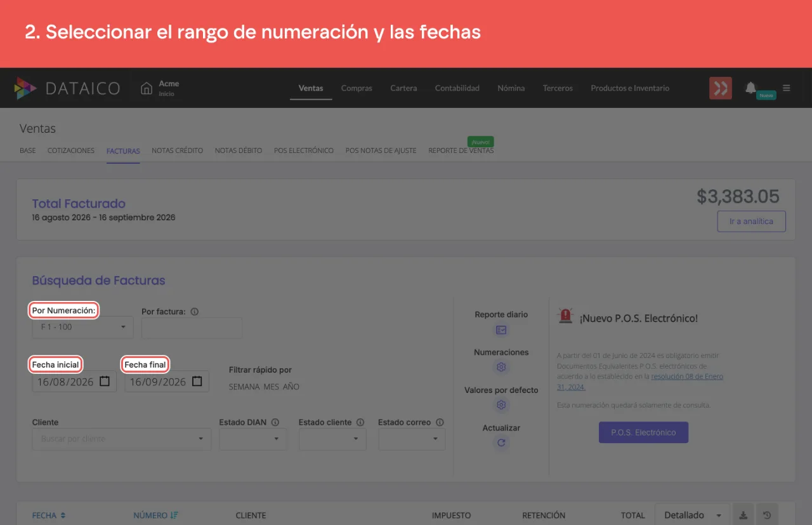
Task: Click the P.O.S. Electrónico button
Action: click(x=643, y=432)
